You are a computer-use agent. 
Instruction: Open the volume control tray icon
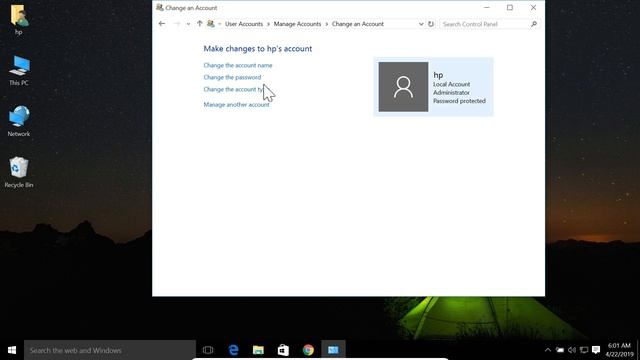pyautogui.click(x=572, y=350)
